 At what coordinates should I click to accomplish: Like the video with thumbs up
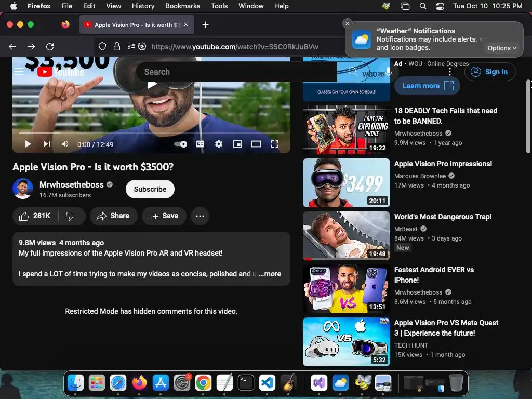pos(35,216)
